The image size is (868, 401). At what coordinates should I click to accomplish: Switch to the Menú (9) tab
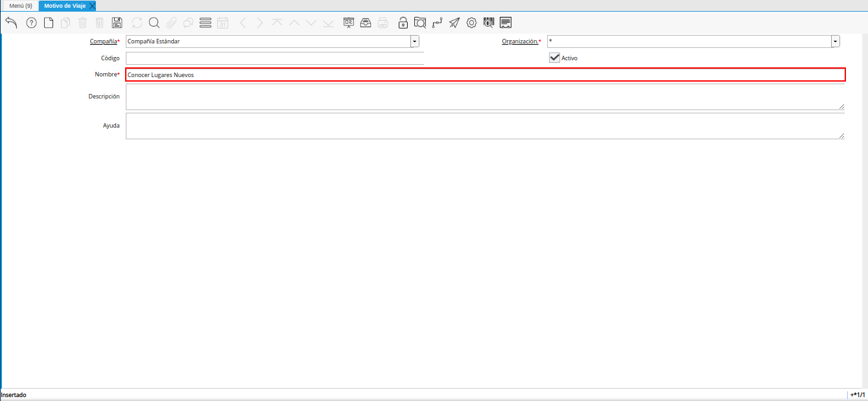[x=21, y=5]
